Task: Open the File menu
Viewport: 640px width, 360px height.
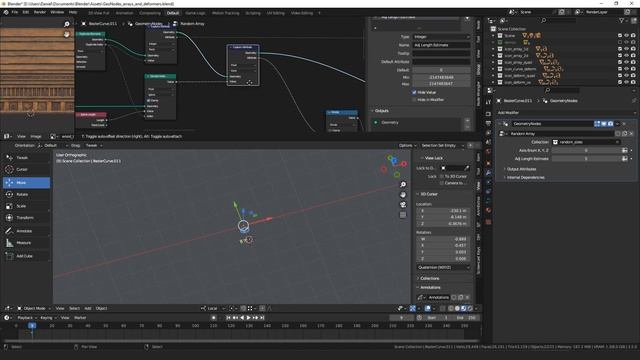Action: [x=15, y=12]
